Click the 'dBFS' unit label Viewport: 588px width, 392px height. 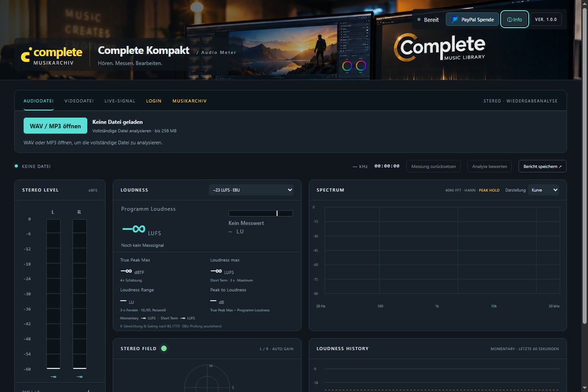pyautogui.click(x=93, y=190)
